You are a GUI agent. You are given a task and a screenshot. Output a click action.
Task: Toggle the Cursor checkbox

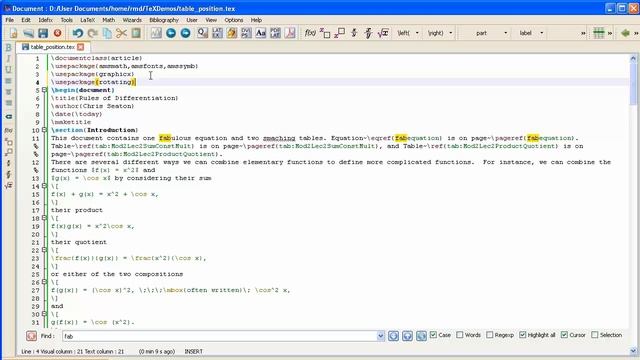coord(564,335)
